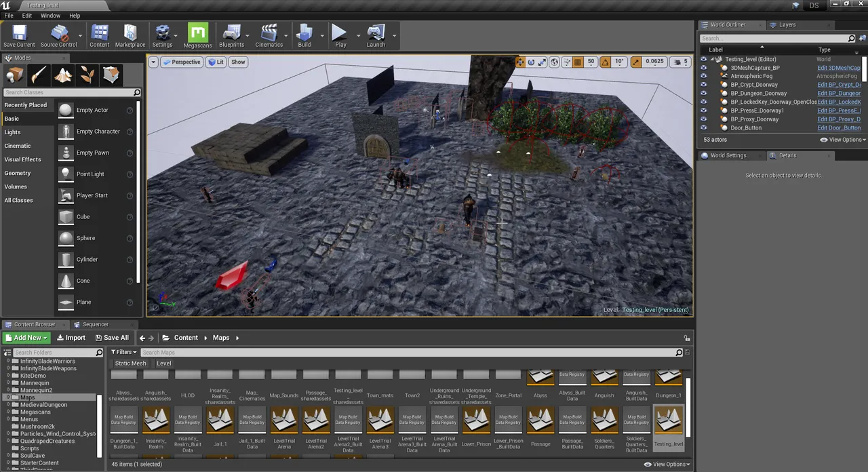Screen dimensions: 868x472
Task: Open the Perspective viewport dropdown
Action: coord(182,62)
